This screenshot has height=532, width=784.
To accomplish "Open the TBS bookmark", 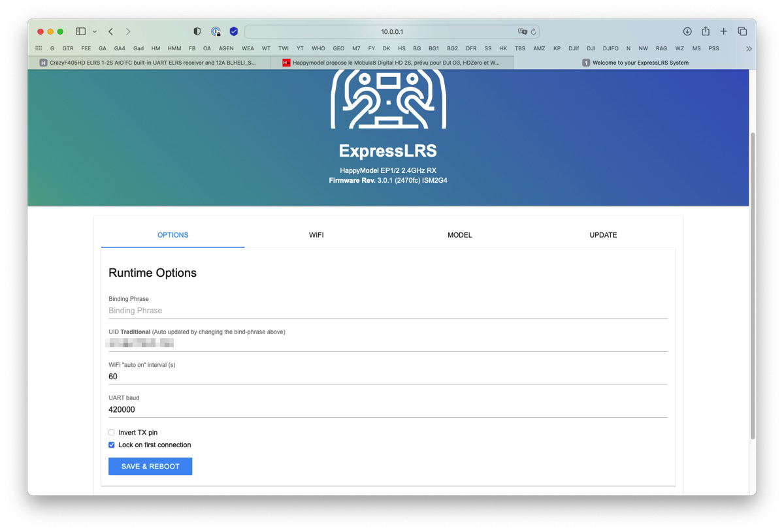I will point(520,48).
